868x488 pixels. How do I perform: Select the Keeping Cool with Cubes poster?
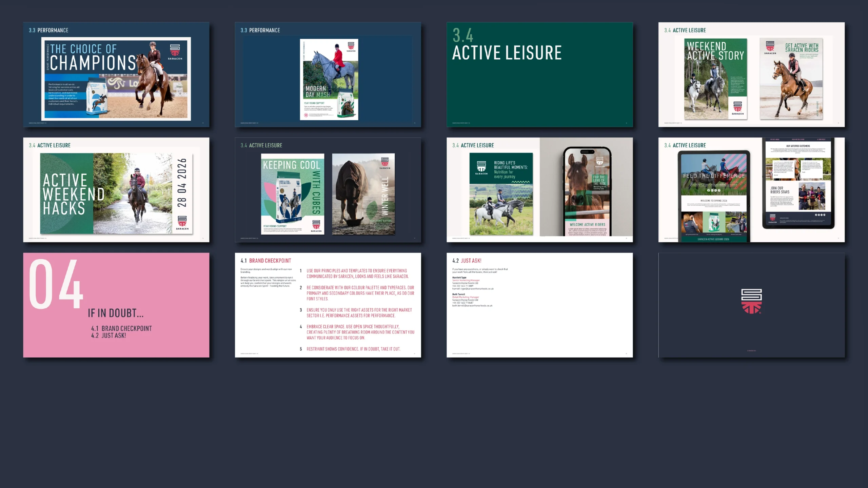[x=293, y=194]
